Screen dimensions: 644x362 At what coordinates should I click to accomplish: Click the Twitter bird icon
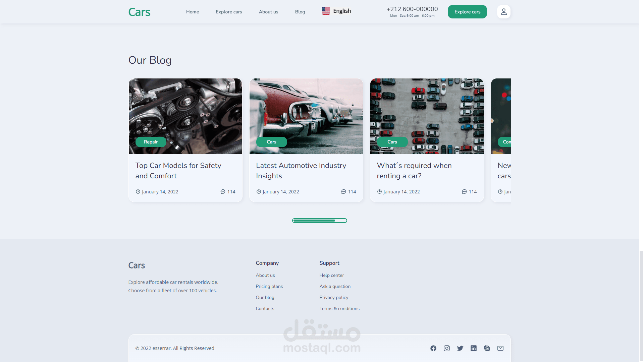(460, 348)
